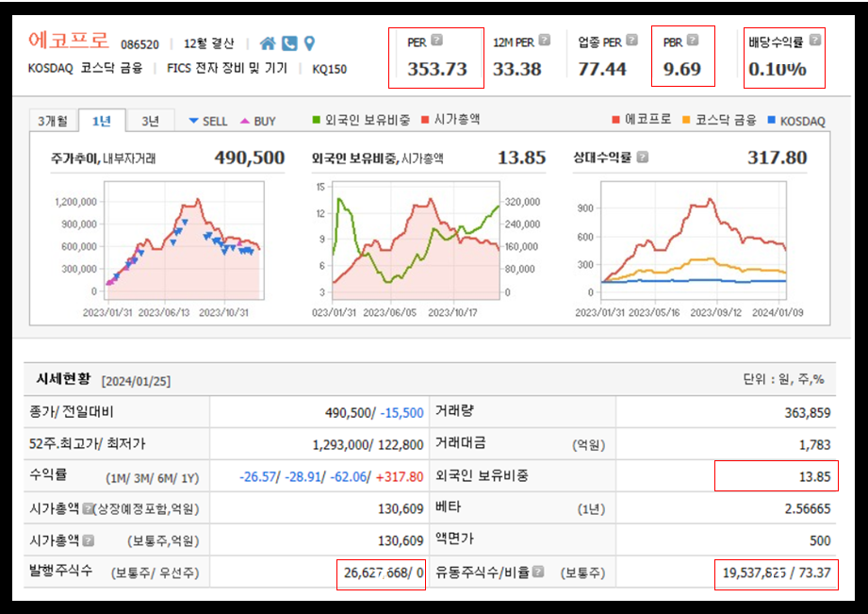Open help icon beside 시가총액 보통주
The image size is (868, 614).
pyautogui.click(x=89, y=540)
